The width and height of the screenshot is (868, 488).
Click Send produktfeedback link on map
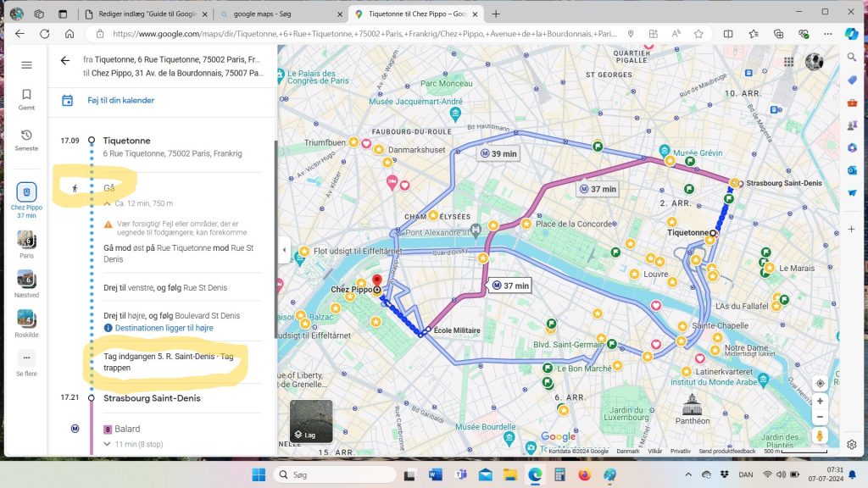[x=727, y=452]
